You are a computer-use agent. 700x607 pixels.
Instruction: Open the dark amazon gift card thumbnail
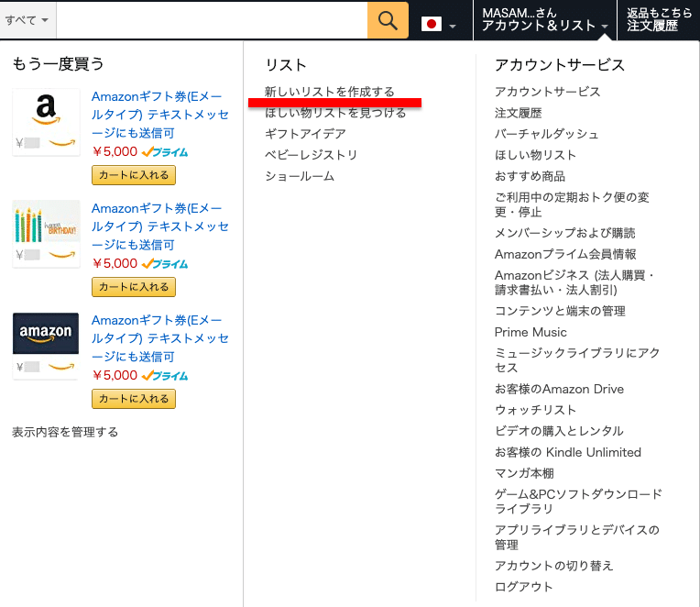[x=46, y=346]
